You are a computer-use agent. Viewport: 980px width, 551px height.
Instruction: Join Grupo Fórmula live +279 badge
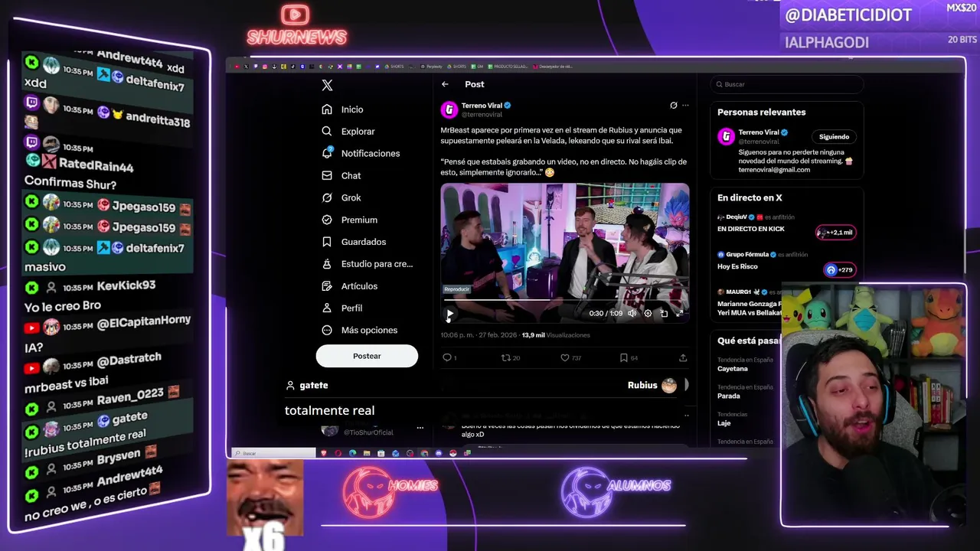[x=840, y=269]
